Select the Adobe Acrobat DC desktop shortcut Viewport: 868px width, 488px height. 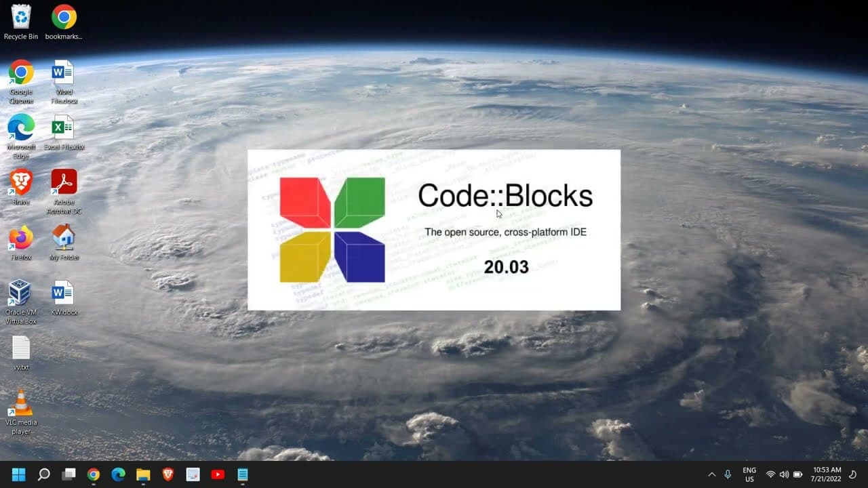[x=64, y=192]
